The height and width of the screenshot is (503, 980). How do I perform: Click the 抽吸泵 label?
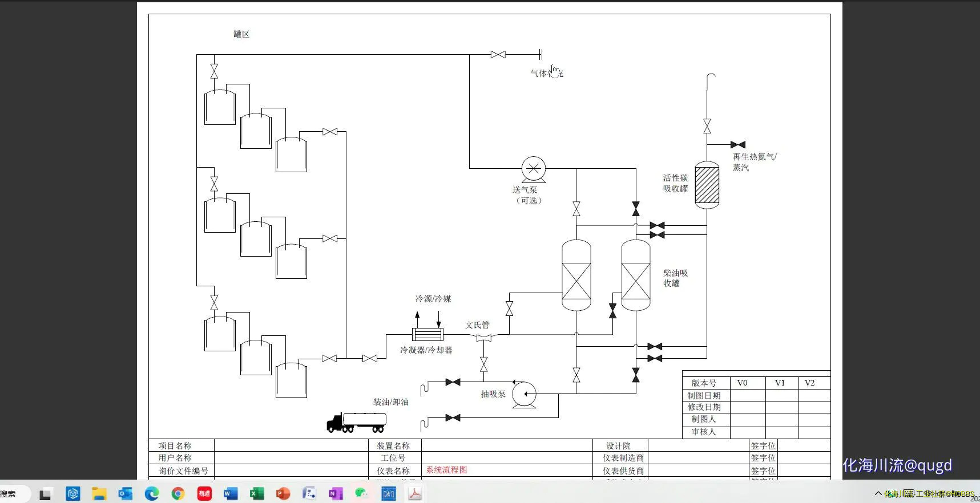coord(493,394)
